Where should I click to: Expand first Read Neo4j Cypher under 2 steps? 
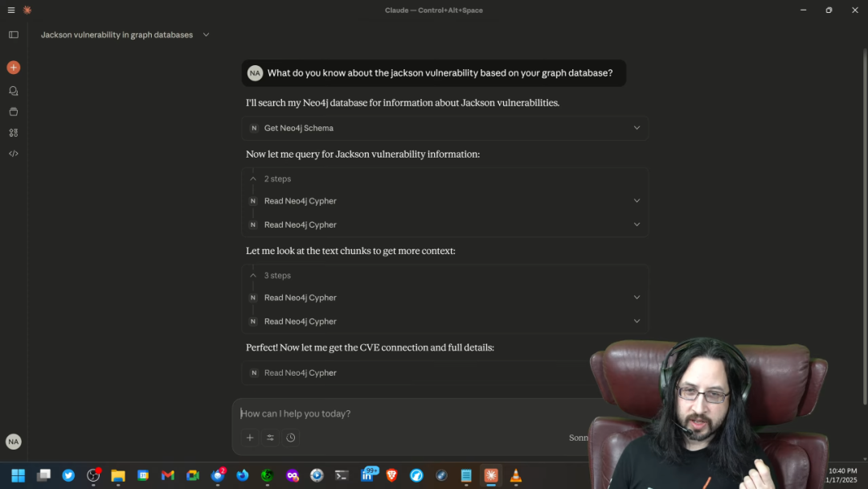tap(445, 201)
